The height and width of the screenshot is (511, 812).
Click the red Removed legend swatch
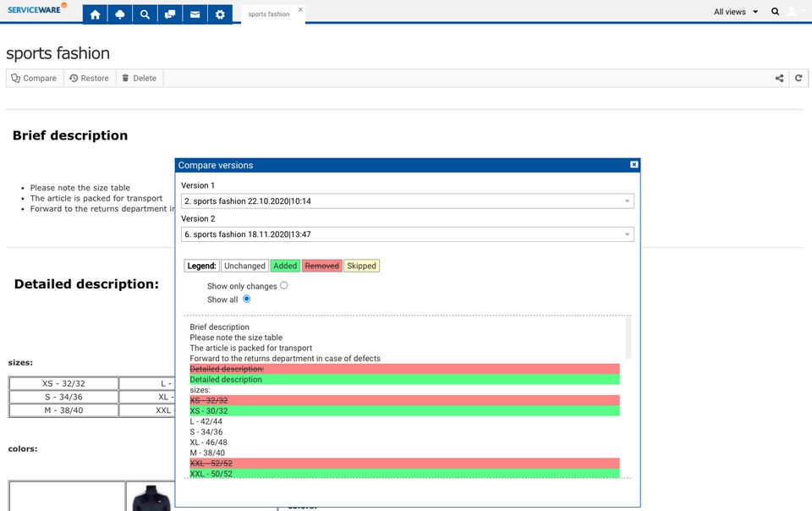pyautogui.click(x=321, y=266)
